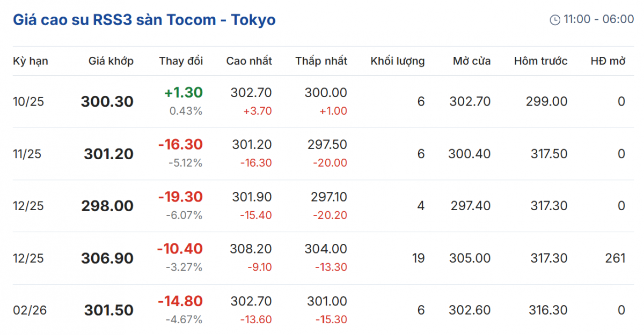The width and height of the screenshot is (644, 335).
Task: Click the 11:00 - 06:00 trading hours text
Action: [598, 20]
